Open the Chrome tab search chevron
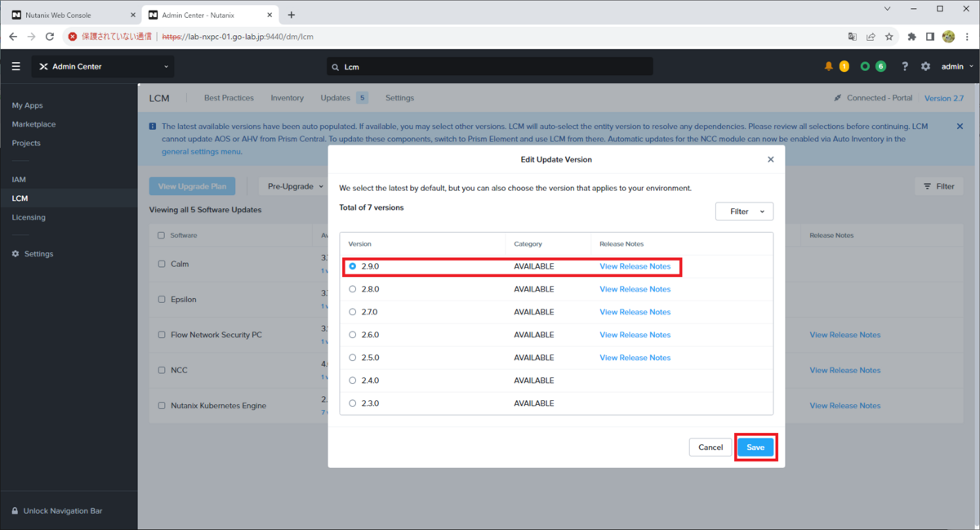 pos(889,9)
